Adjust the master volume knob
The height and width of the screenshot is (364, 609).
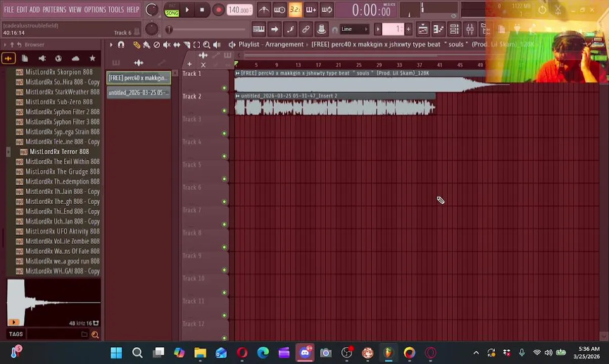click(151, 10)
